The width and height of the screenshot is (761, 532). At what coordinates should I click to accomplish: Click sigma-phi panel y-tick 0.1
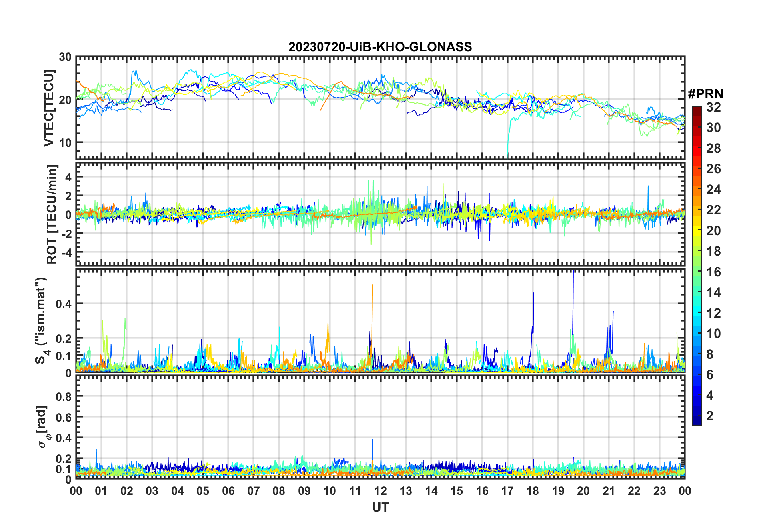[x=64, y=469]
